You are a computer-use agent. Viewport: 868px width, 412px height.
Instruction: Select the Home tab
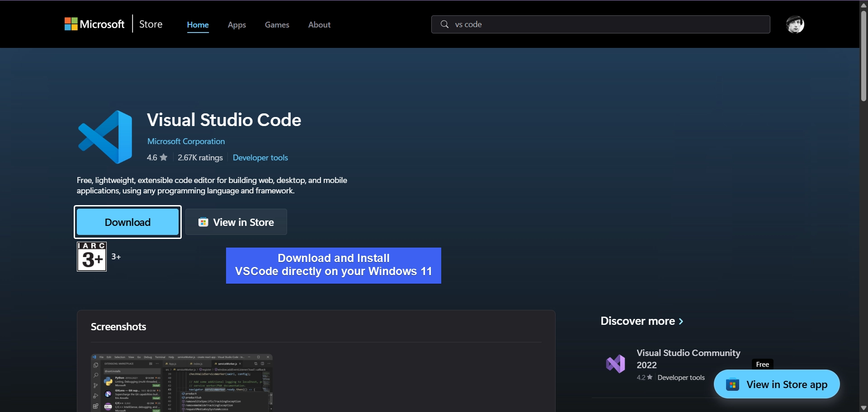coord(198,25)
